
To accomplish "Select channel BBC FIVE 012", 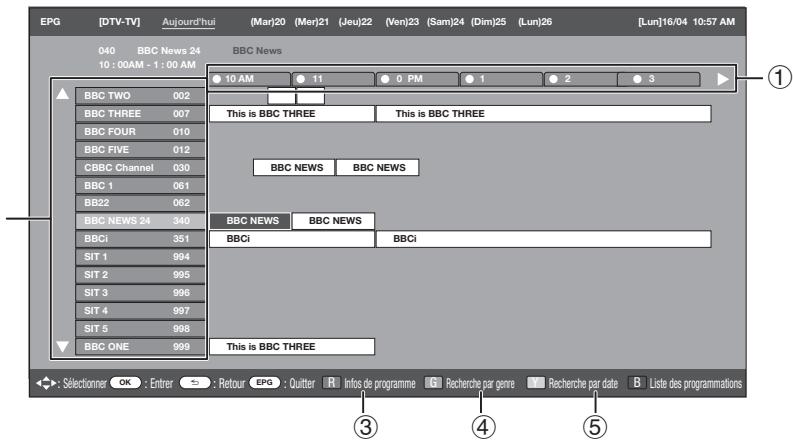I will 140,150.
